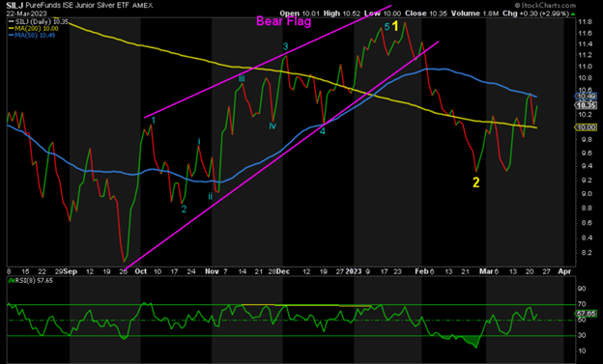The width and height of the screenshot is (603, 364).
Task: Click the cyan wave 3 label
Action: (x=285, y=46)
